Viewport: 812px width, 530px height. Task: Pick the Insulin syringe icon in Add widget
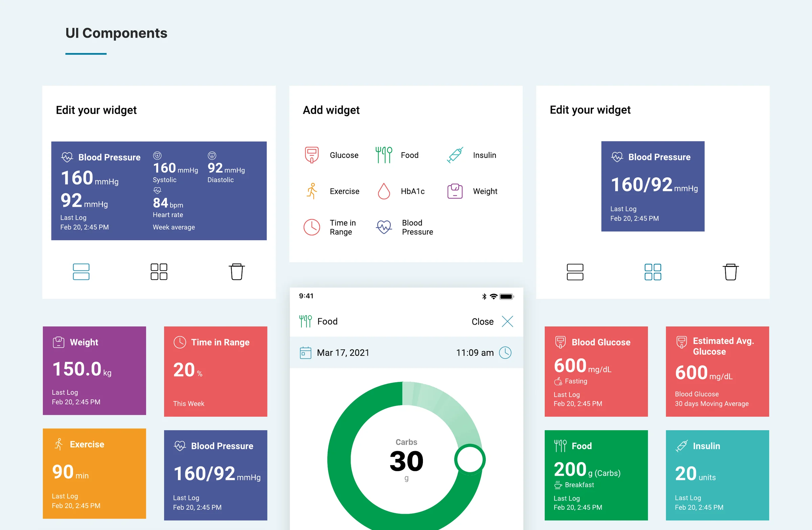[x=455, y=155]
